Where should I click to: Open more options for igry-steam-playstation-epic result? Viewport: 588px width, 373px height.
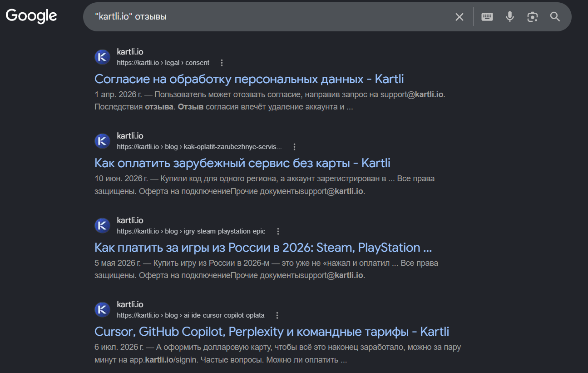[278, 231]
